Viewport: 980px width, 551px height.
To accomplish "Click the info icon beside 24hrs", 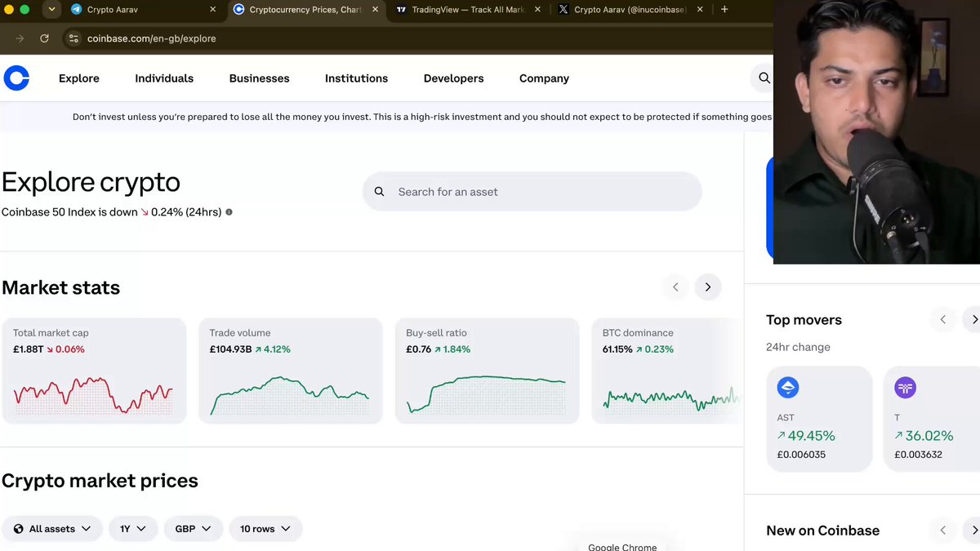I will [229, 212].
